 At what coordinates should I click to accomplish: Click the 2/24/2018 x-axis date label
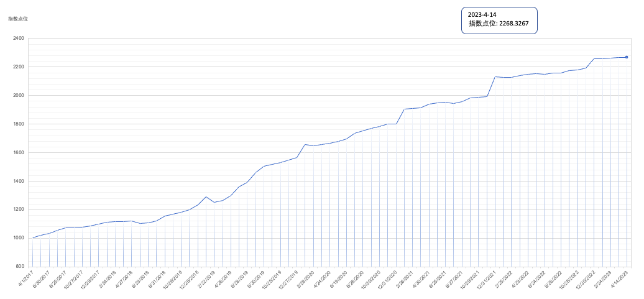click(x=108, y=278)
